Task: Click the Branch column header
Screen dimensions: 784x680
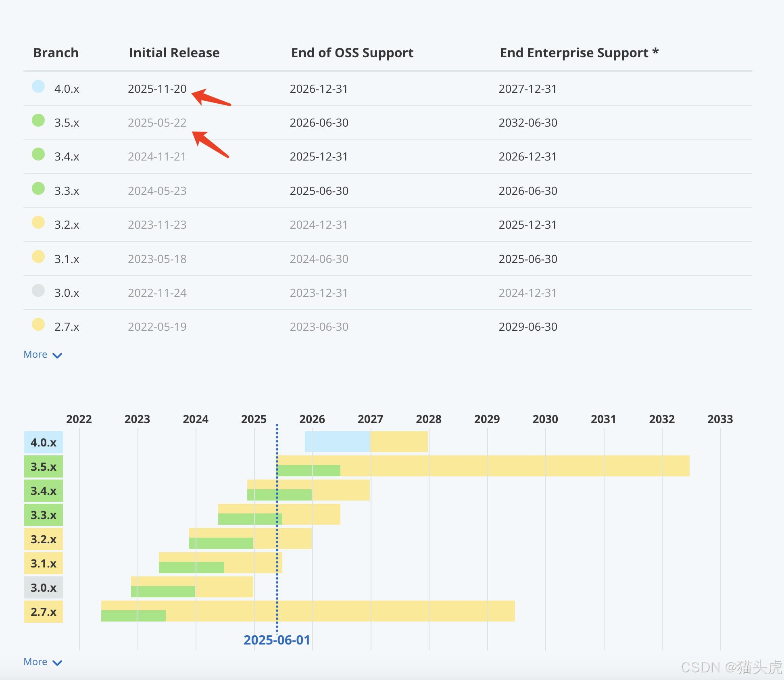Action: click(56, 52)
